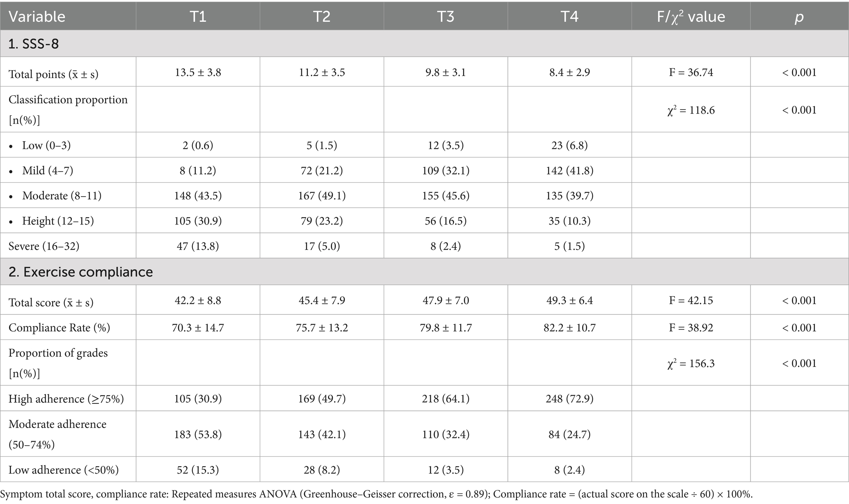Viewport: 849px width, 504px height.
Task: Select the F = 42.15 cell
Action: [x=691, y=300]
